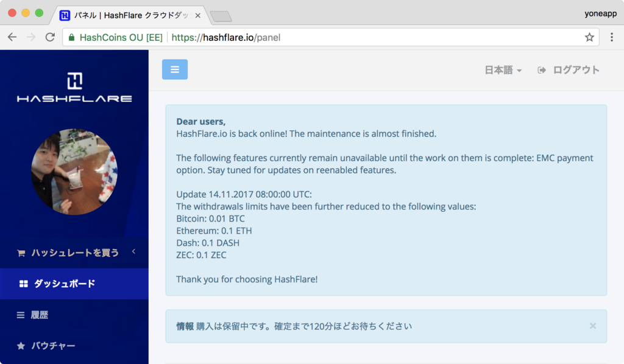The image size is (624, 364).
Task: Expand chevron next to ハッシュレートを買う
Action: pos(133,251)
